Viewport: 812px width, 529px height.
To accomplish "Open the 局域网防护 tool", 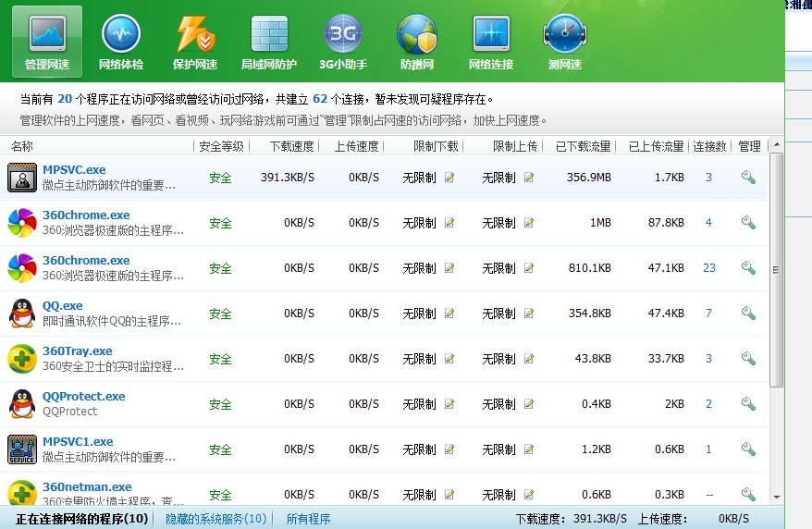I will click(269, 42).
